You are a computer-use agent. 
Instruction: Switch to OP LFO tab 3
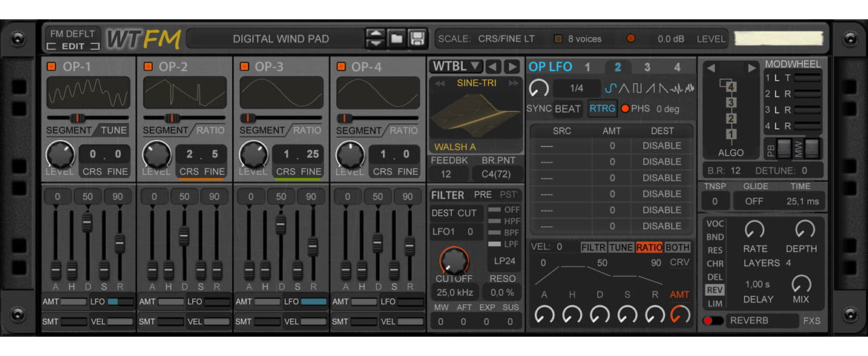point(647,67)
